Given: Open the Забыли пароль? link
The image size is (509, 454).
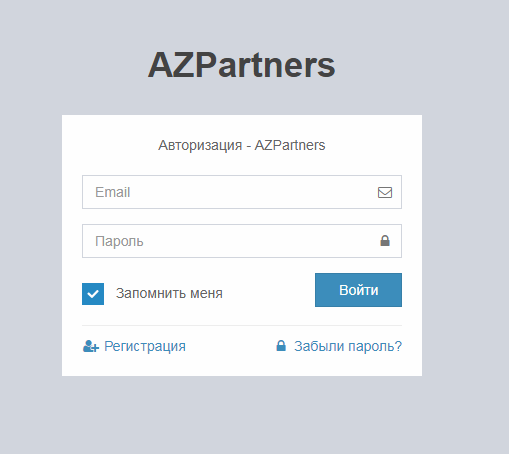Looking at the screenshot, I should click(348, 346).
